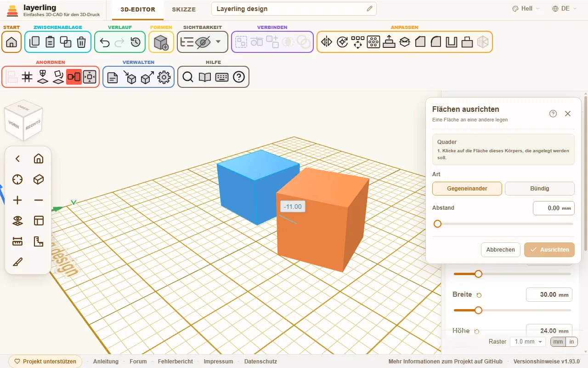Click the Ausrichten button
The width and height of the screenshot is (588, 368).
[549, 250]
